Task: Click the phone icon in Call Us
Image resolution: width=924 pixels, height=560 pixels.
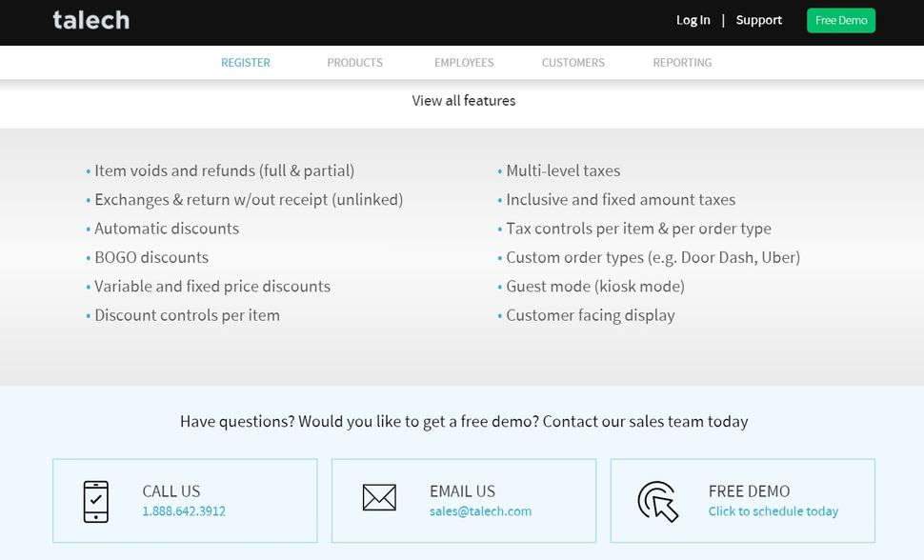Action: coord(96,501)
